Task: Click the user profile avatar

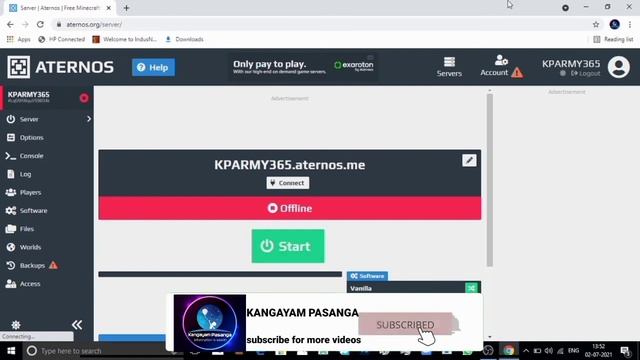Action: coord(619,67)
